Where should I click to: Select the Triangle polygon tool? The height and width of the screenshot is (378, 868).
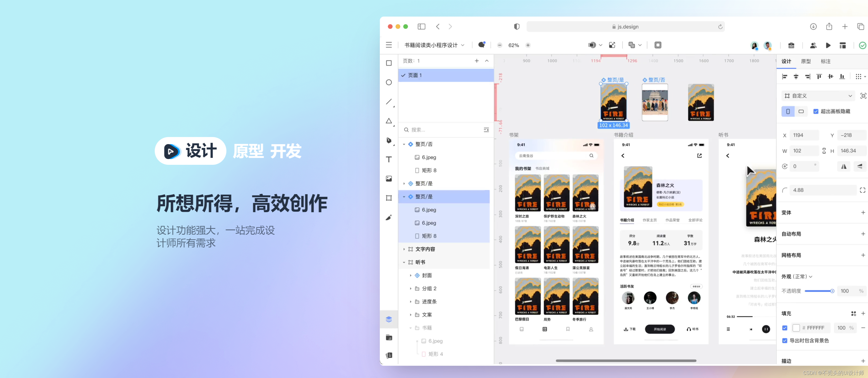point(389,121)
